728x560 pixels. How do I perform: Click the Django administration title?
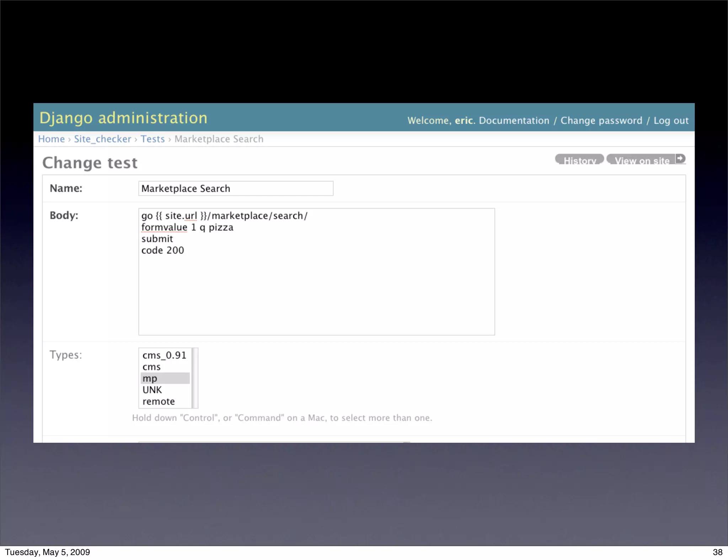pos(123,118)
